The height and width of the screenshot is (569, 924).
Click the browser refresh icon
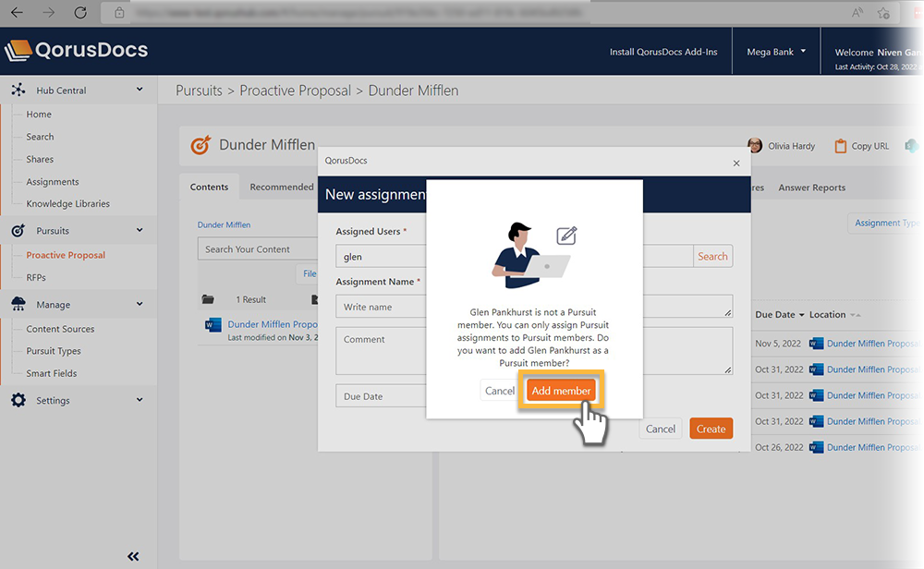pos(80,13)
